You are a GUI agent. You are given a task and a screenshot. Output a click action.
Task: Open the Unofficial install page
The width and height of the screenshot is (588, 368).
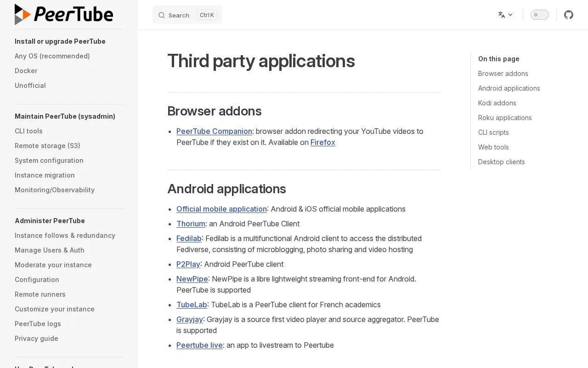coord(30,86)
